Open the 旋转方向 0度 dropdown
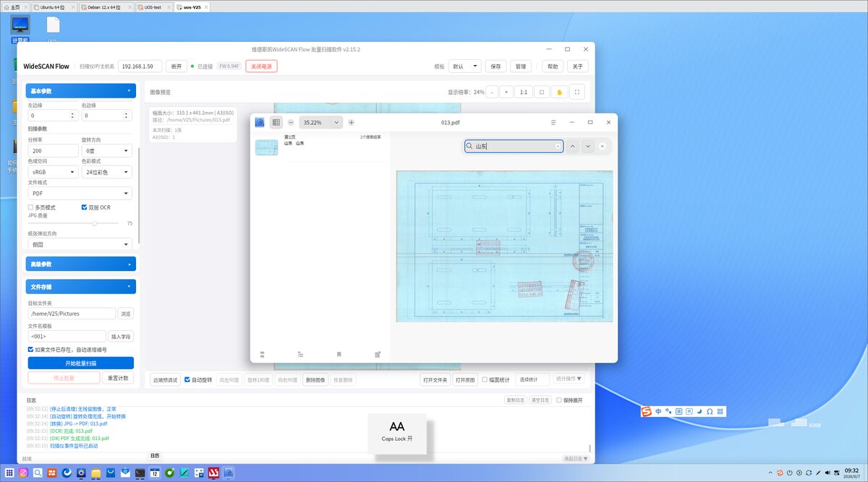This screenshot has height=482, width=868. click(106, 150)
